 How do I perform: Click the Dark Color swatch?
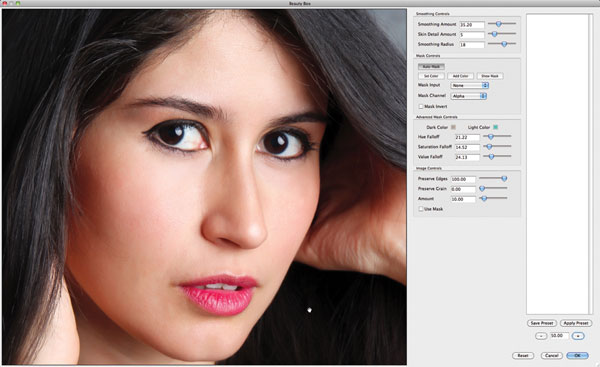[x=453, y=127]
